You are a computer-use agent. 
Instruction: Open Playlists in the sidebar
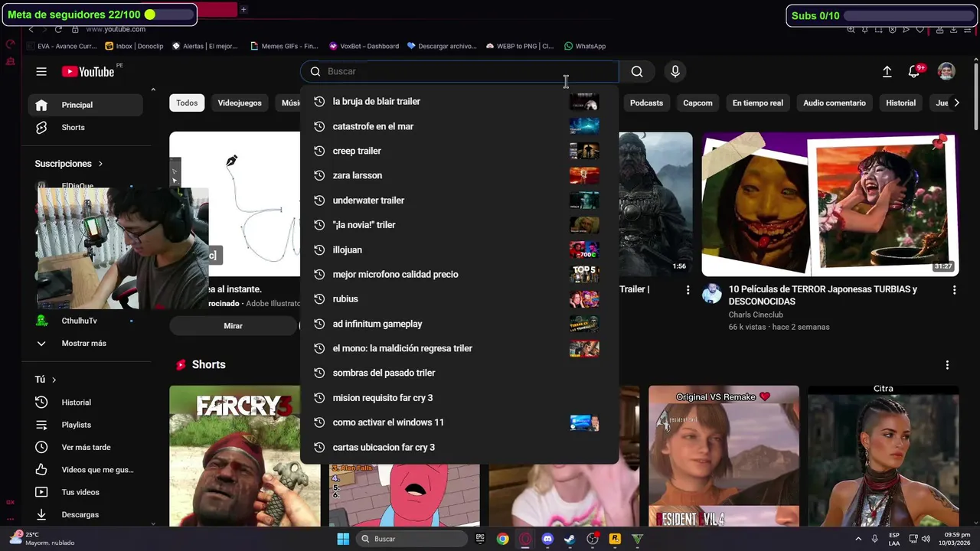tap(85, 425)
